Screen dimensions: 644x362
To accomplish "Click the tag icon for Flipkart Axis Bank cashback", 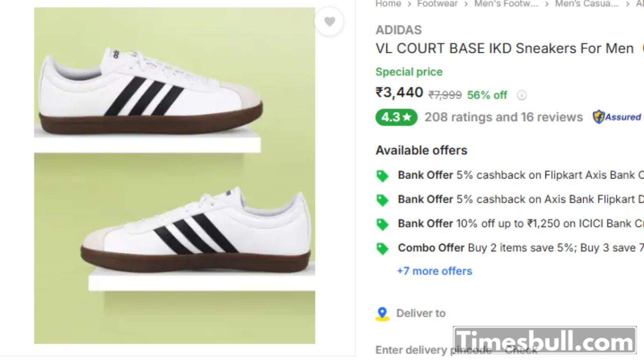I will 382,175.
